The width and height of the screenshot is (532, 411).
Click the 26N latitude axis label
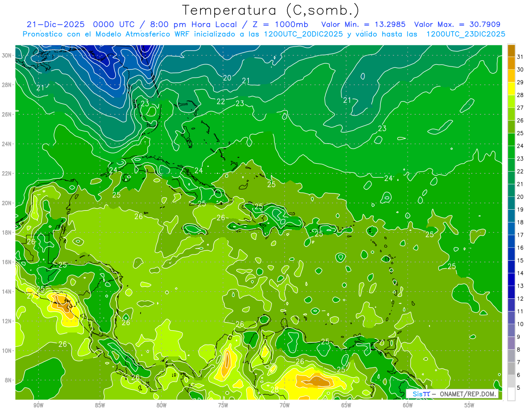[x=7, y=114]
